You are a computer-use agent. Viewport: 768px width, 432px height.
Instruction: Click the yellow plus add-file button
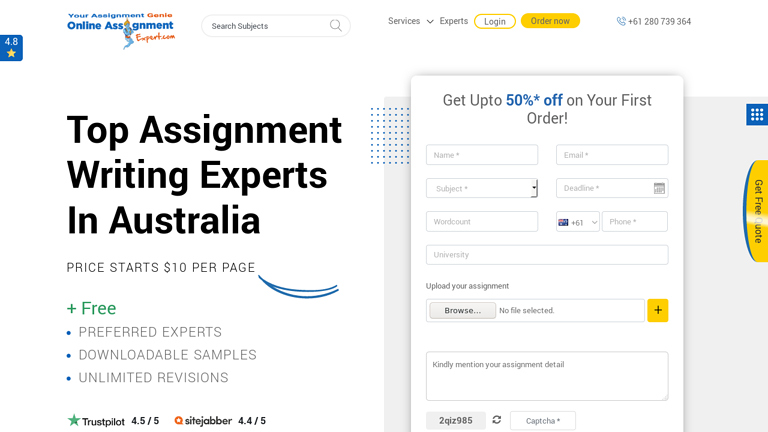pos(657,310)
